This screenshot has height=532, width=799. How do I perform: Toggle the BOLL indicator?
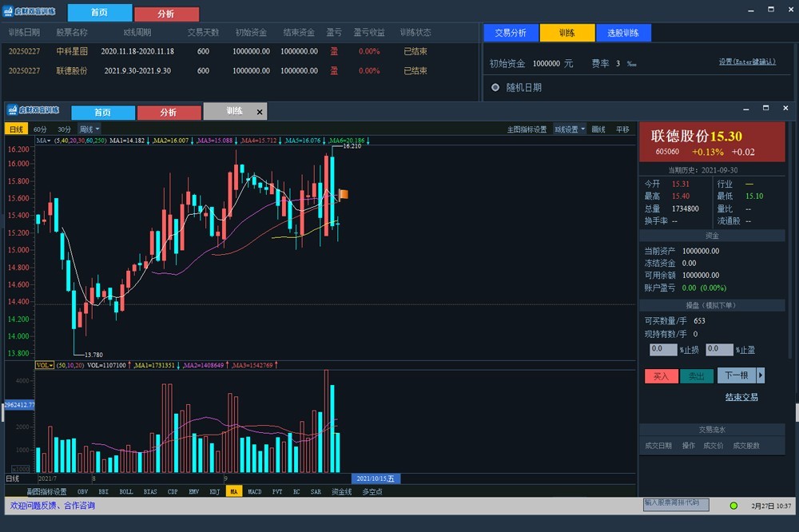126,492
